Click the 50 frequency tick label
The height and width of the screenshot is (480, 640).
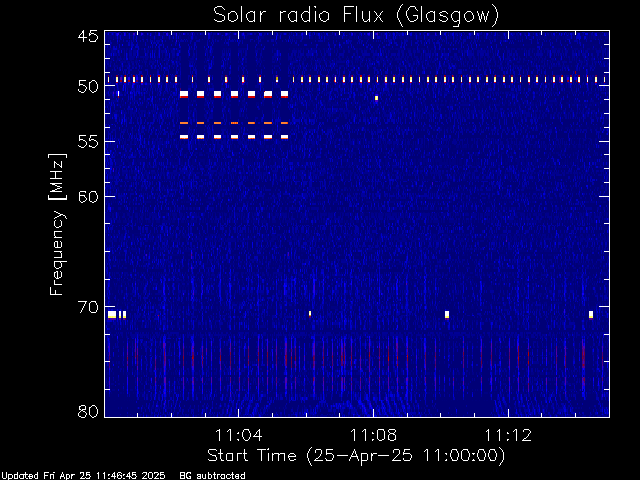tap(88, 87)
